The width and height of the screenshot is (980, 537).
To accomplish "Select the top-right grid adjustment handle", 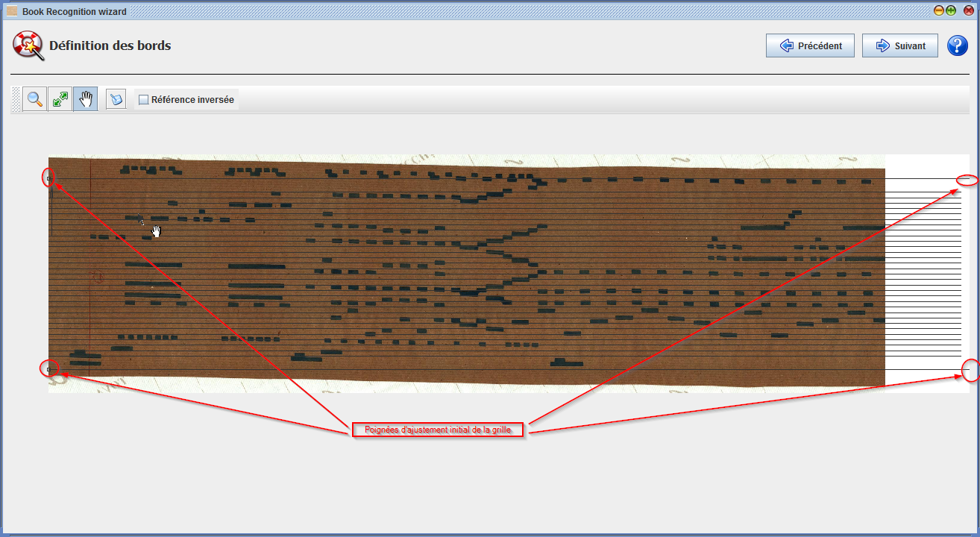I will [x=967, y=180].
